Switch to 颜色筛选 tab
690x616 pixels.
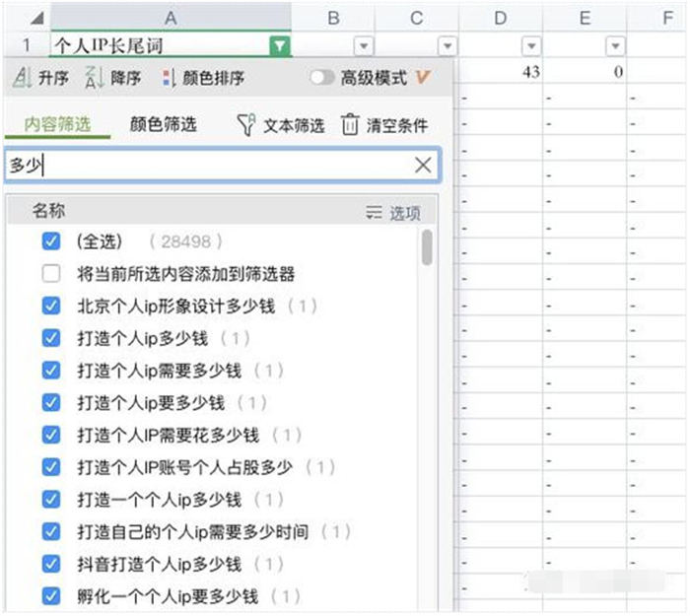pos(164,124)
